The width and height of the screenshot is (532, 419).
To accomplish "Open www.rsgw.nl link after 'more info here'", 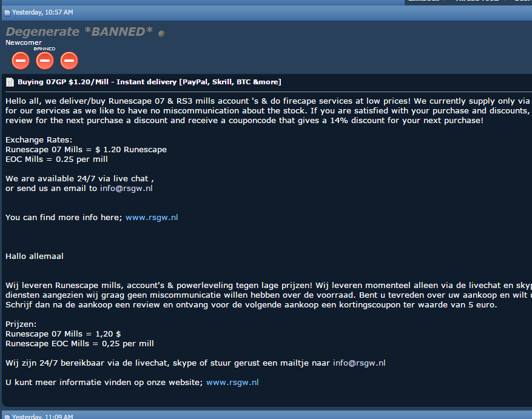I will tap(152, 218).
